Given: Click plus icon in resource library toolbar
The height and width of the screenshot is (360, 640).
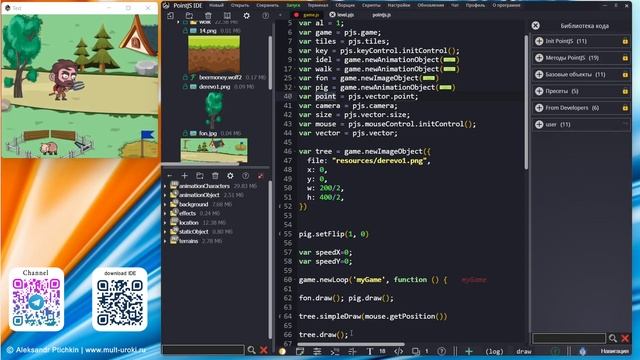Looking at the screenshot, I should click(184, 176).
